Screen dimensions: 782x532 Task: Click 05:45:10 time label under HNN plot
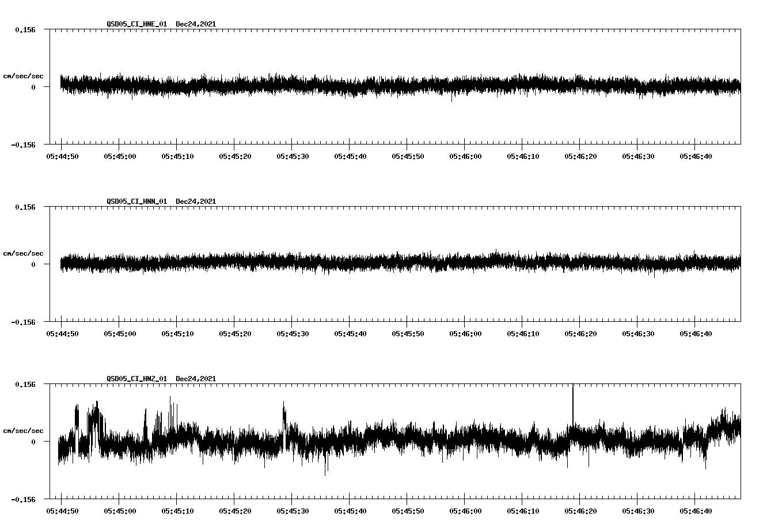[177, 334]
